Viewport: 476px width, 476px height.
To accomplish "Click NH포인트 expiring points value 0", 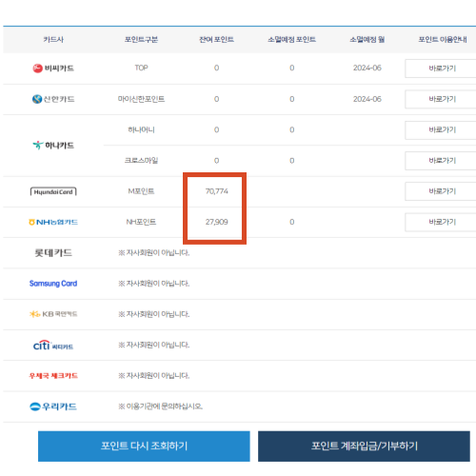I will point(292,222).
